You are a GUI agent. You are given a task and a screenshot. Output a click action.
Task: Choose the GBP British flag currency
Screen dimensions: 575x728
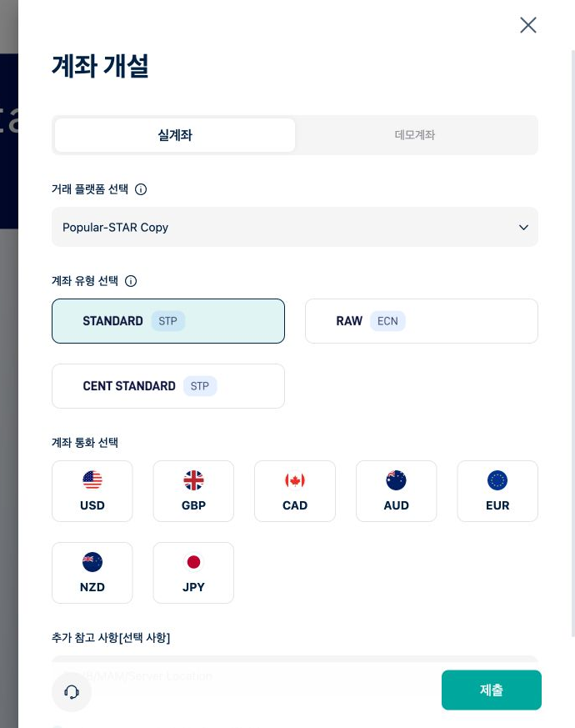[x=193, y=491]
